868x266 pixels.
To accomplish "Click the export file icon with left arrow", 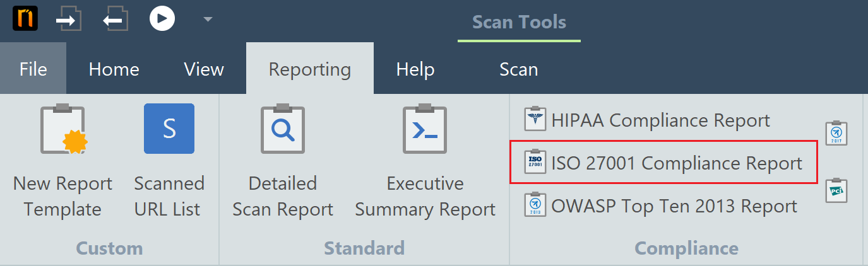I will tap(115, 20).
